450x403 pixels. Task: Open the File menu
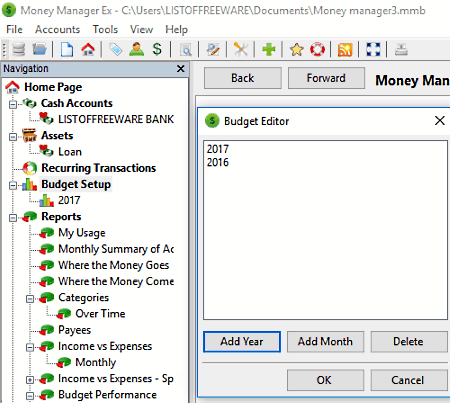point(14,29)
